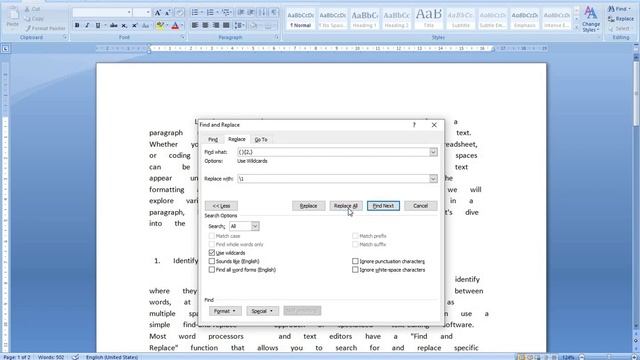The height and width of the screenshot is (360, 640).
Task: Click the greyed Match case checkbox
Action: [x=211, y=236]
